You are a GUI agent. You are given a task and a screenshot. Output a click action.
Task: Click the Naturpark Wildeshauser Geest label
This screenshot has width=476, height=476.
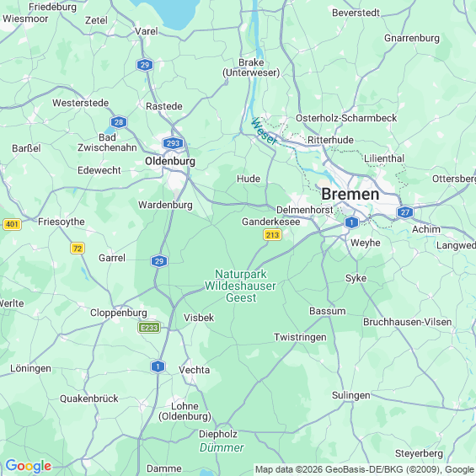(x=240, y=286)
